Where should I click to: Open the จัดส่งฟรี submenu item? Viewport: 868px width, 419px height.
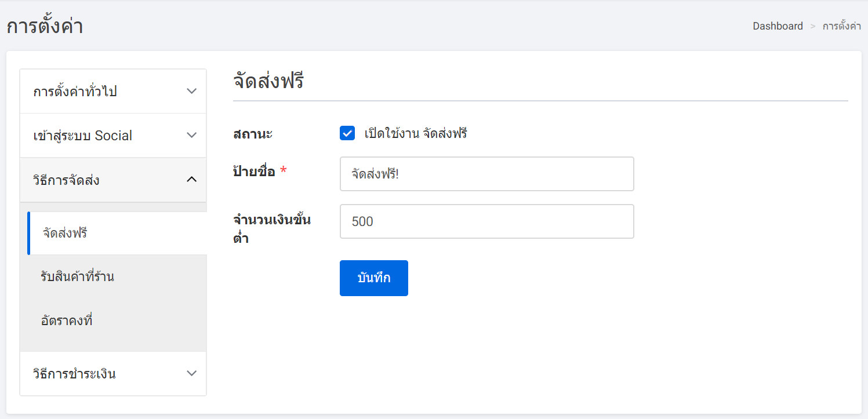[x=117, y=234]
